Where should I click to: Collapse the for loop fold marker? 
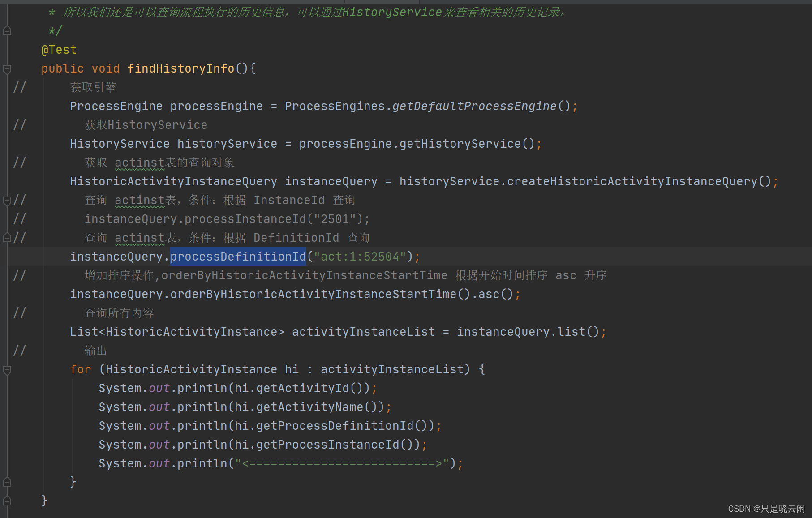[7, 370]
